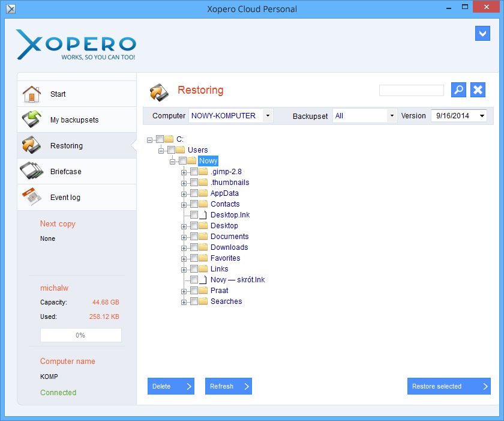Screen dimensions: 504x421
Task: Expand the AppData folder node
Action: point(184,194)
